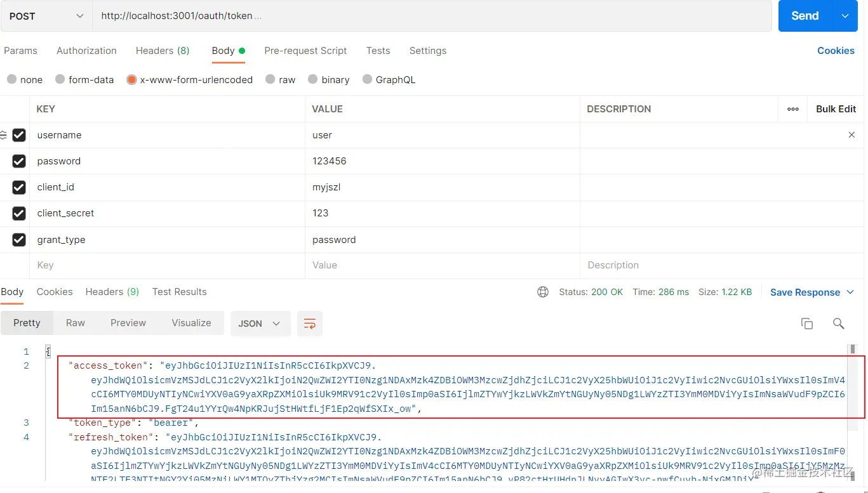Click the empty Key input field

(168, 265)
